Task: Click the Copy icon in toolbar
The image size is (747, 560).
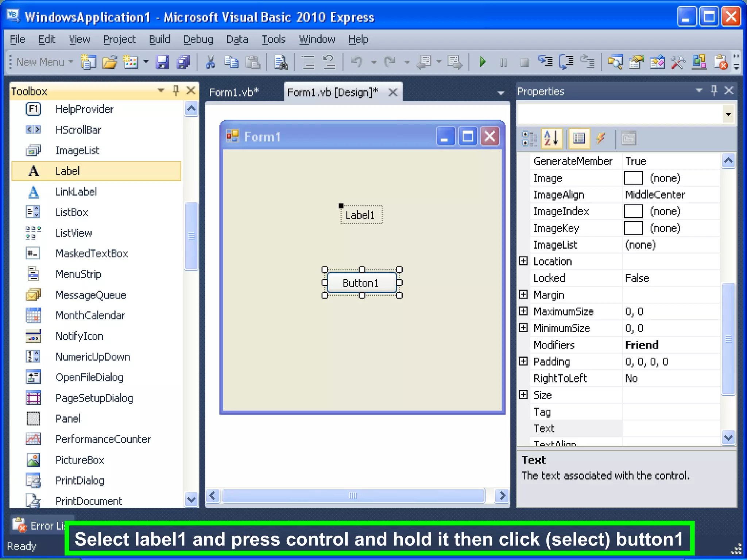Action: pos(231,62)
